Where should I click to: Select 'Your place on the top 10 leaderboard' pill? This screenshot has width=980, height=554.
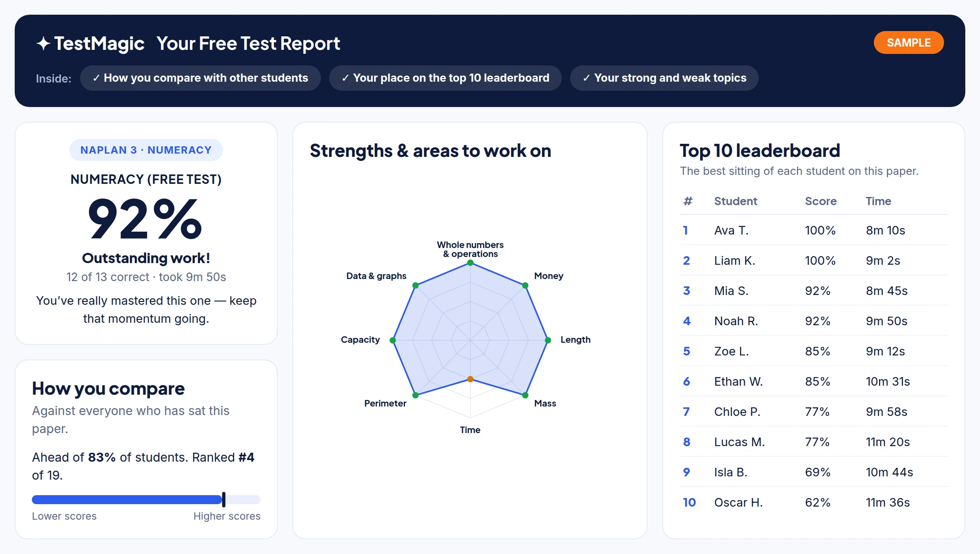click(x=445, y=78)
